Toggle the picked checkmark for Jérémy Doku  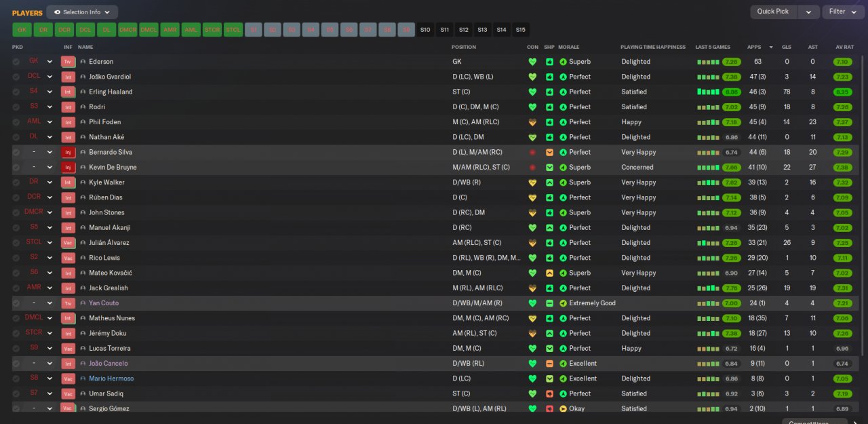pyautogui.click(x=16, y=333)
